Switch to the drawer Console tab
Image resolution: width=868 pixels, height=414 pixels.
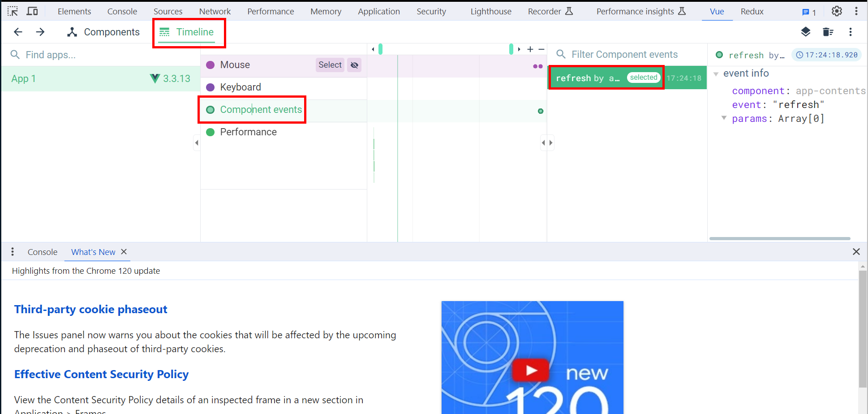tap(43, 252)
